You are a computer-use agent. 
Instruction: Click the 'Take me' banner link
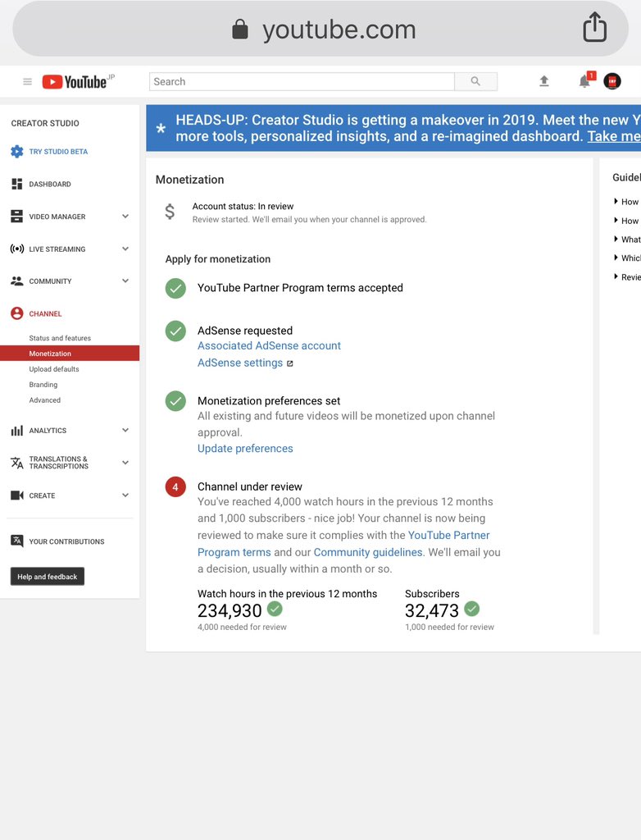(x=614, y=136)
